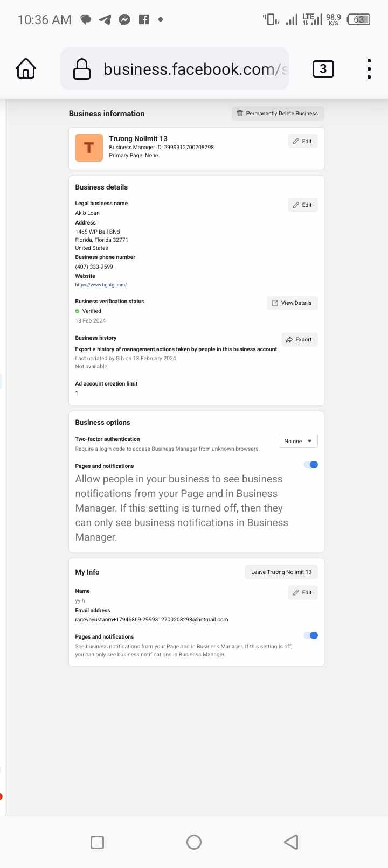This screenshot has height=868, width=388.
Task: Click Leave Trương Nolimit 13 button
Action: 281,572
